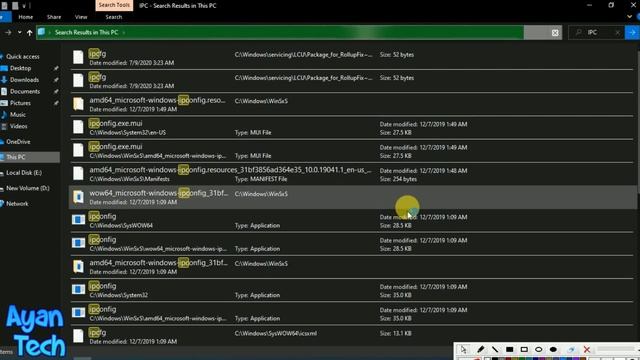This screenshot has height=360, width=640.
Task: Open the recent locations dropdown arrow
Action: [x=20, y=32]
